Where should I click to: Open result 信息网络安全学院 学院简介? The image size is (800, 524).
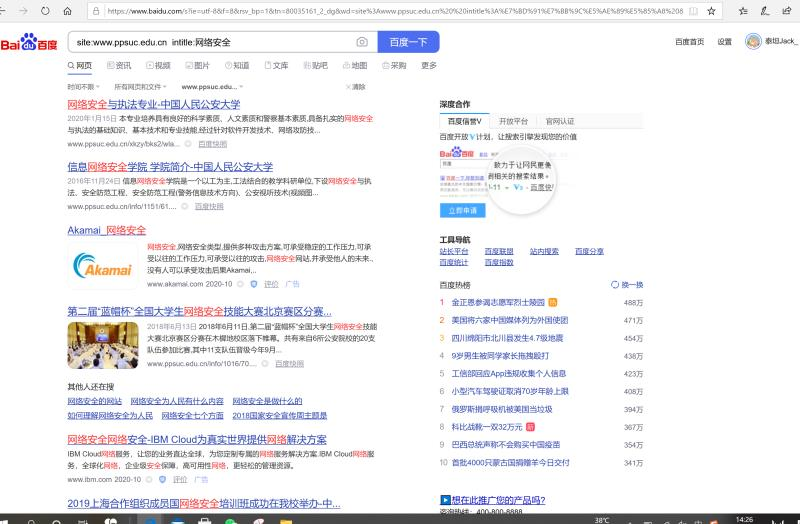click(x=170, y=166)
